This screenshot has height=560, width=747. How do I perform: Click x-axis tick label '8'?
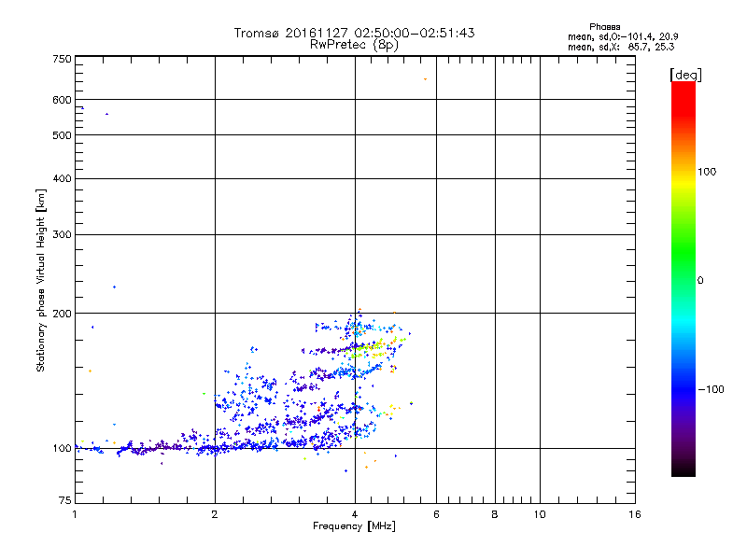(495, 514)
